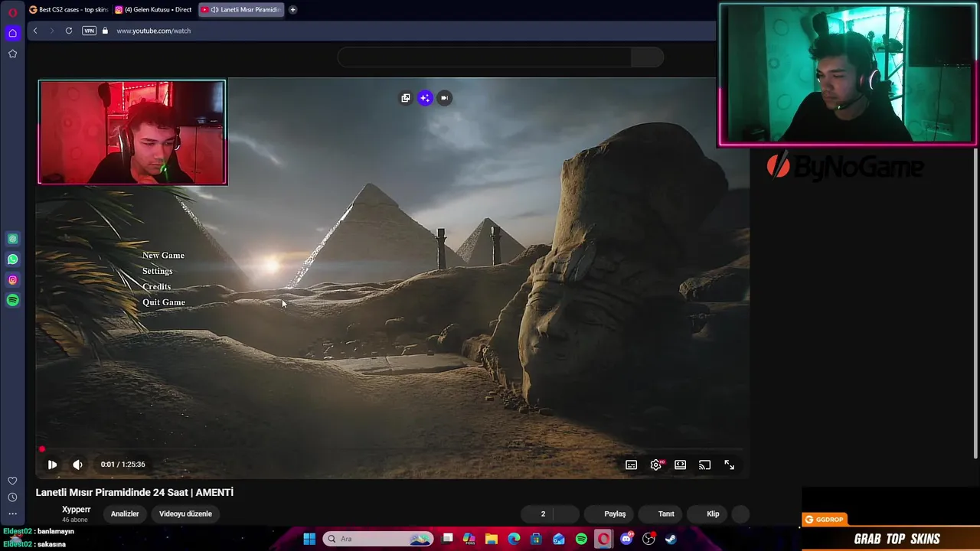Image resolution: width=980 pixels, height=551 pixels.
Task: Open Discord from the taskbar
Action: click(x=626, y=539)
